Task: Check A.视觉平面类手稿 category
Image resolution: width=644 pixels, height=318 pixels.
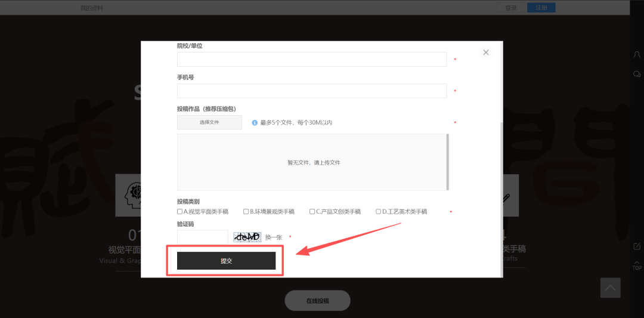Action: (179, 212)
